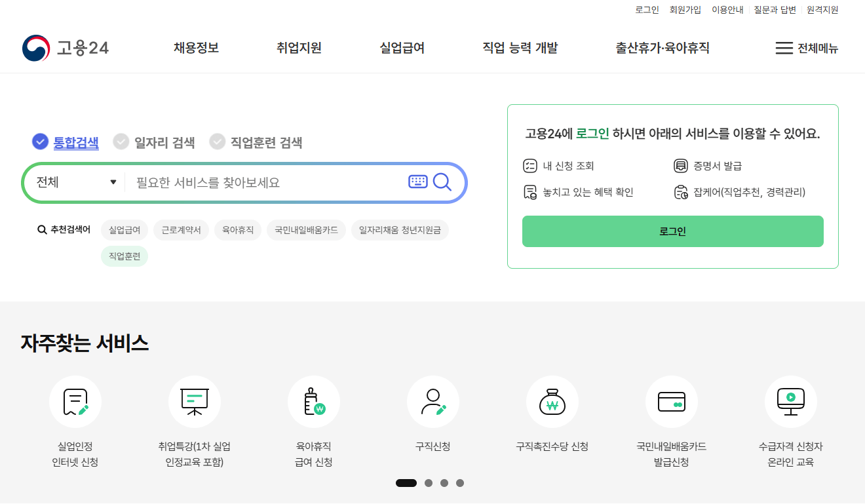
Task: Open the 수급자격 신청자 온라인 교육 monitor icon
Action: pyautogui.click(x=791, y=401)
